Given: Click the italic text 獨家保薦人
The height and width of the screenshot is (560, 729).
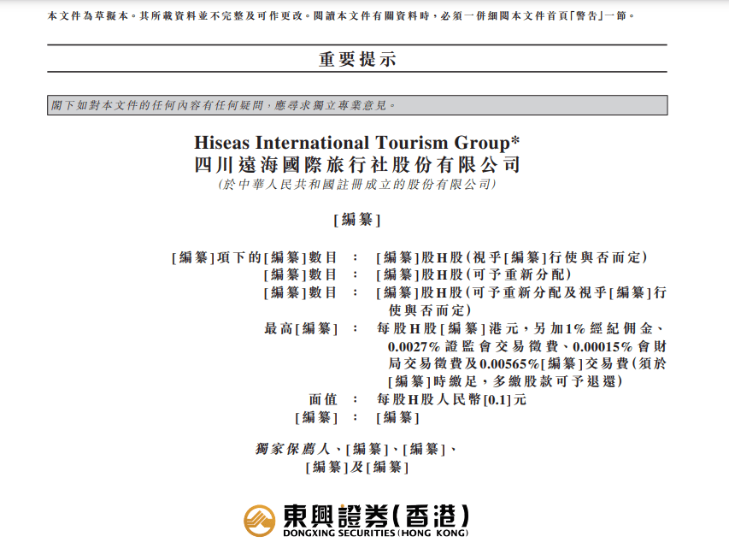Looking at the screenshot, I should (x=292, y=449).
